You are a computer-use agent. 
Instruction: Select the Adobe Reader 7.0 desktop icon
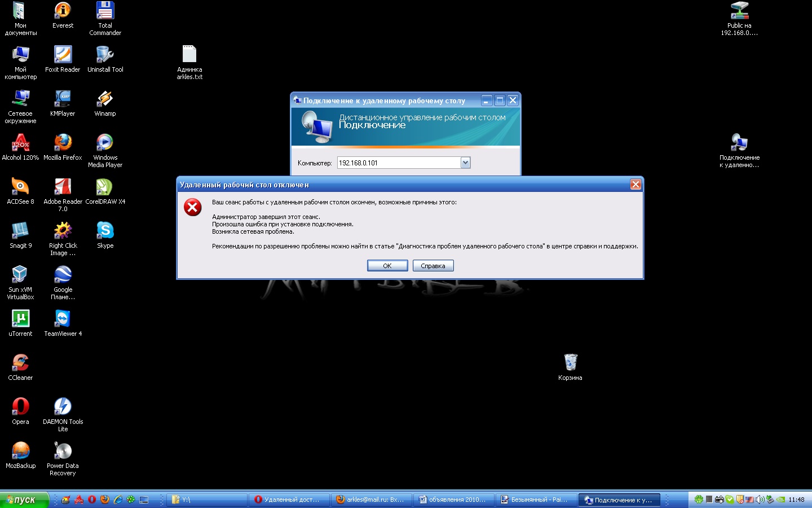(63, 195)
